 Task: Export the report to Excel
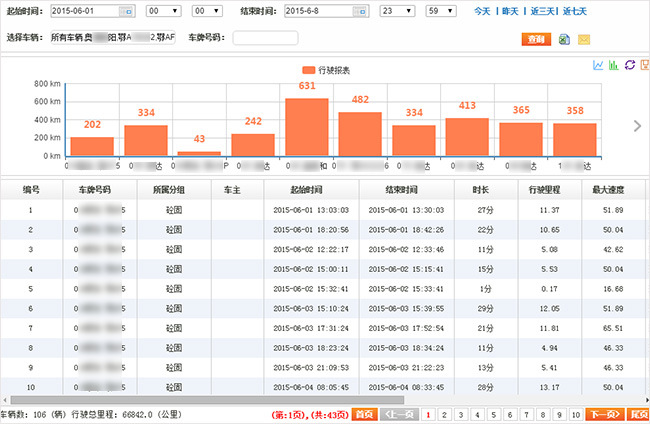coord(564,39)
